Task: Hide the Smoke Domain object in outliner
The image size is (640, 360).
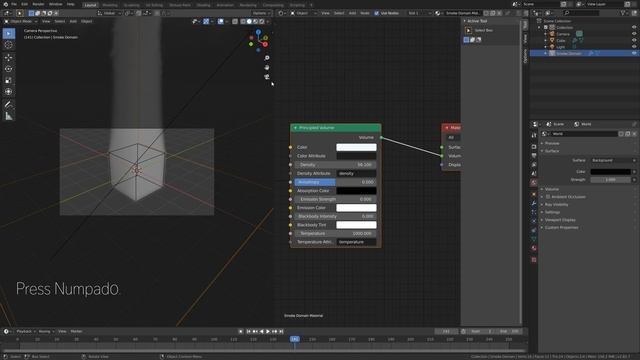Action: [x=634, y=53]
